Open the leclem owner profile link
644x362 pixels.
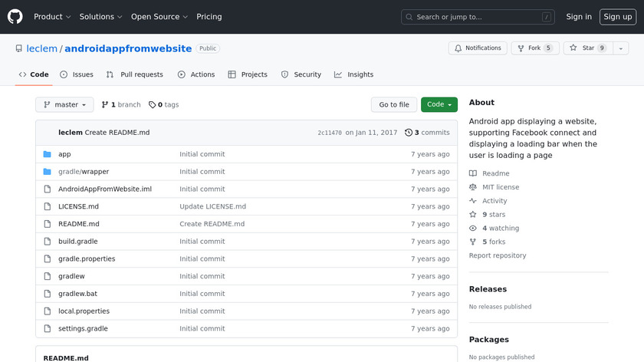[42, 48]
